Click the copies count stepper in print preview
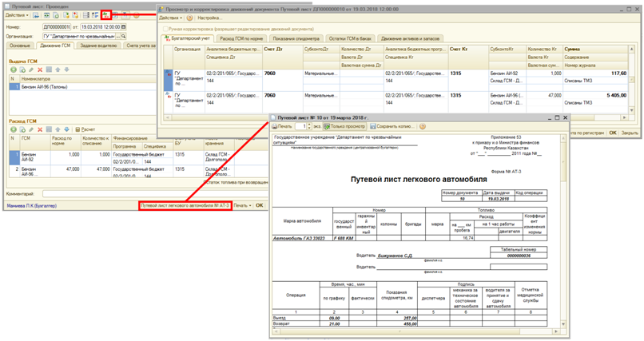 pyautogui.click(x=308, y=126)
